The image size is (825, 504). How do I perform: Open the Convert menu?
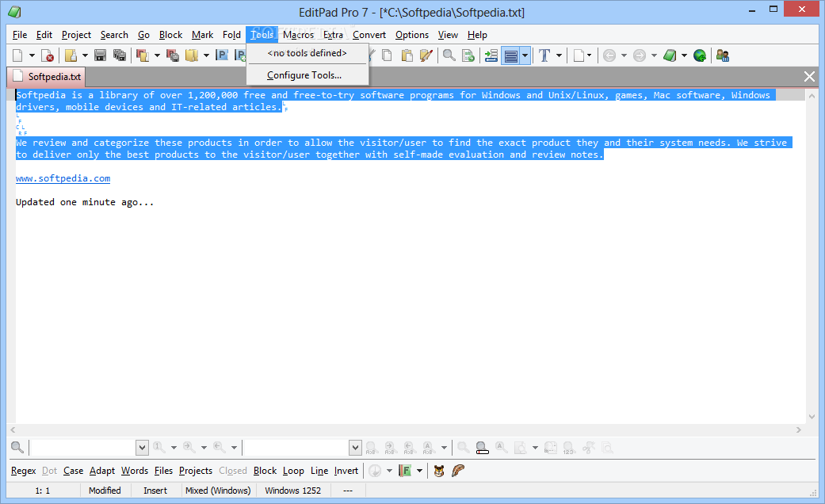[x=369, y=35]
